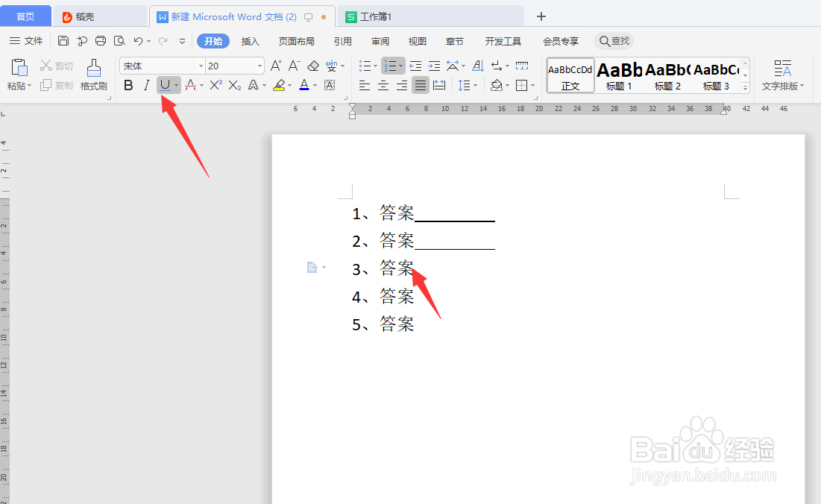Open the 审阅 tab
This screenshot has height=504, width=821.
[380, 41]
